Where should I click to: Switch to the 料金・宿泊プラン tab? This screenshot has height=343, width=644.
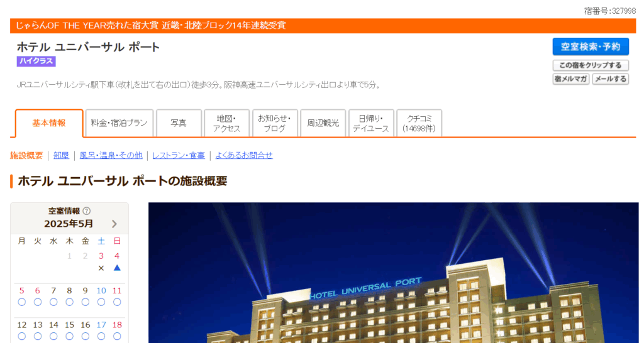point(119,123)
